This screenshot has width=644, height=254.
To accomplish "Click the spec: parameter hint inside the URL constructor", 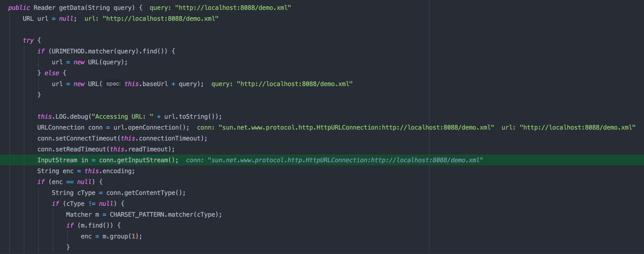I will coord(113,84).
